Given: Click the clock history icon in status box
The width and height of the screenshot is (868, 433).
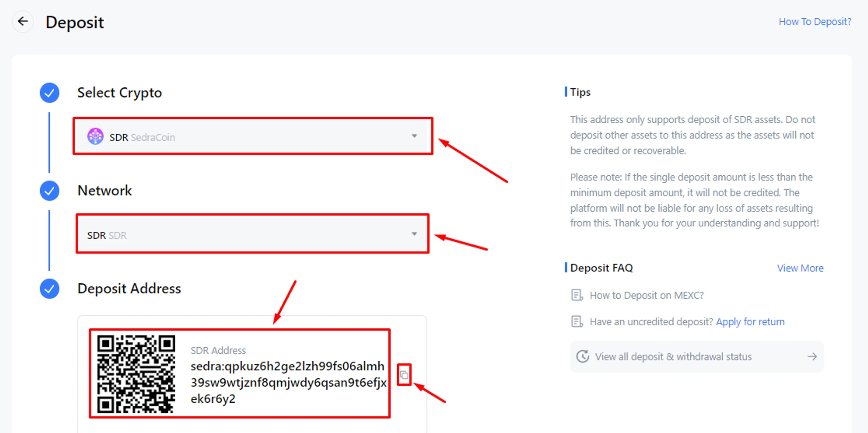Looking at the screenshot, I should tap(582, 357).
